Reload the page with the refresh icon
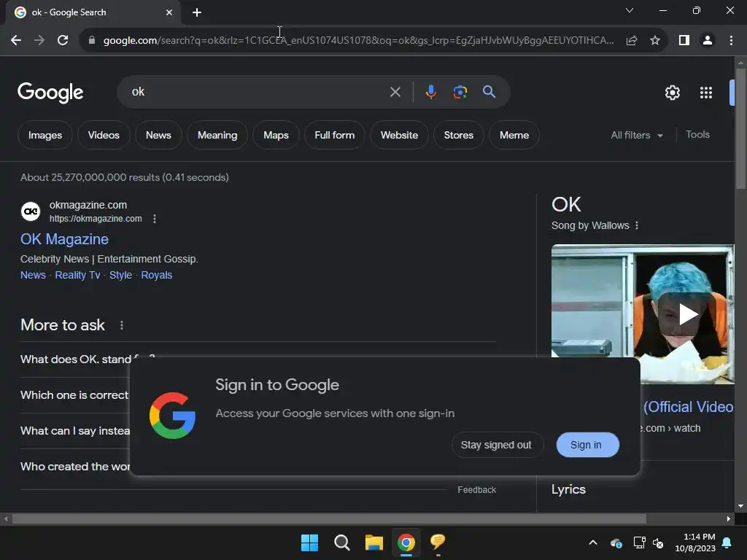Viewport: 747px width, 560px height. (x=63, y=41)
